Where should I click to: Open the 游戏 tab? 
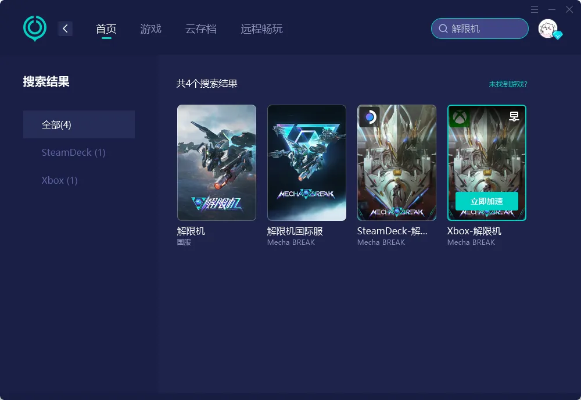pyautogui.click(x=151, y=29)
